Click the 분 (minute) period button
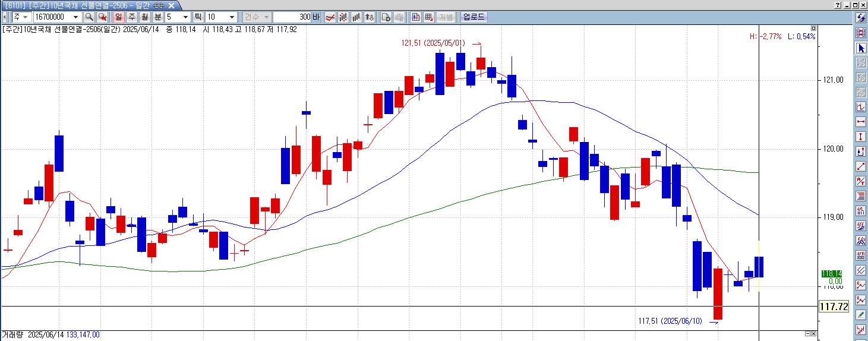The image size is (868, 341). click(x=157, y=17)
